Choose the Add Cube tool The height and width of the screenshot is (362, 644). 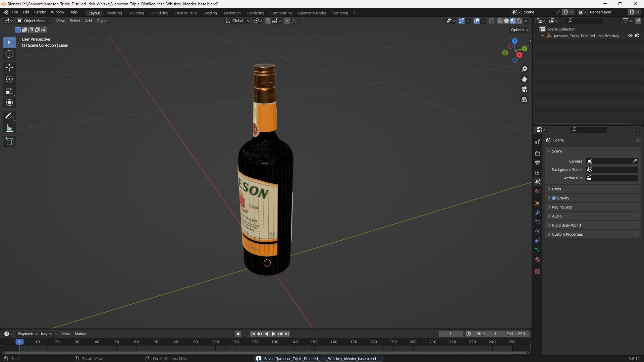pyautogui.click(x=9, y=141)
